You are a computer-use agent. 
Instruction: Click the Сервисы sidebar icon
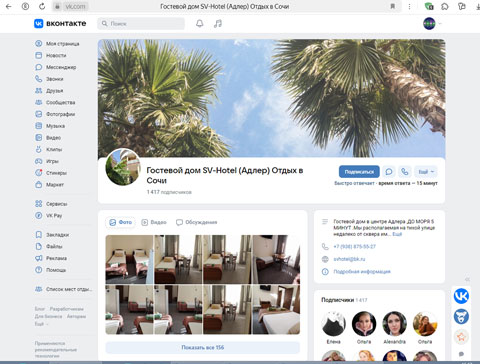(39, 204)
